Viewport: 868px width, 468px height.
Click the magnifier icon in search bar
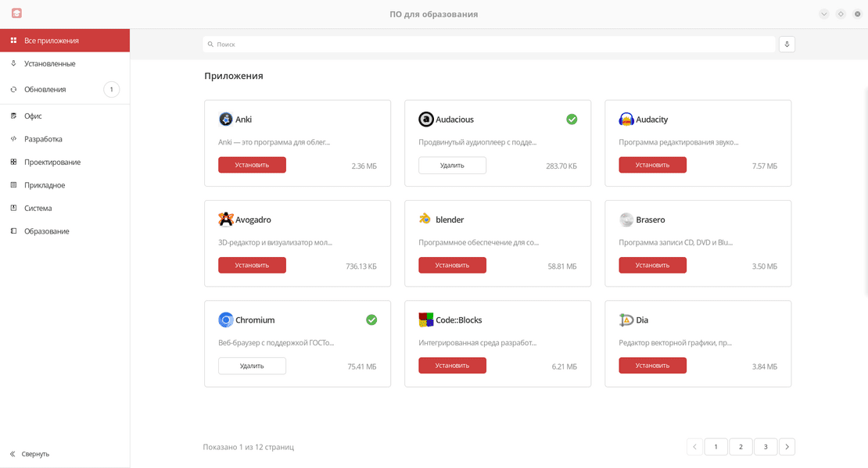click(210, 45)
